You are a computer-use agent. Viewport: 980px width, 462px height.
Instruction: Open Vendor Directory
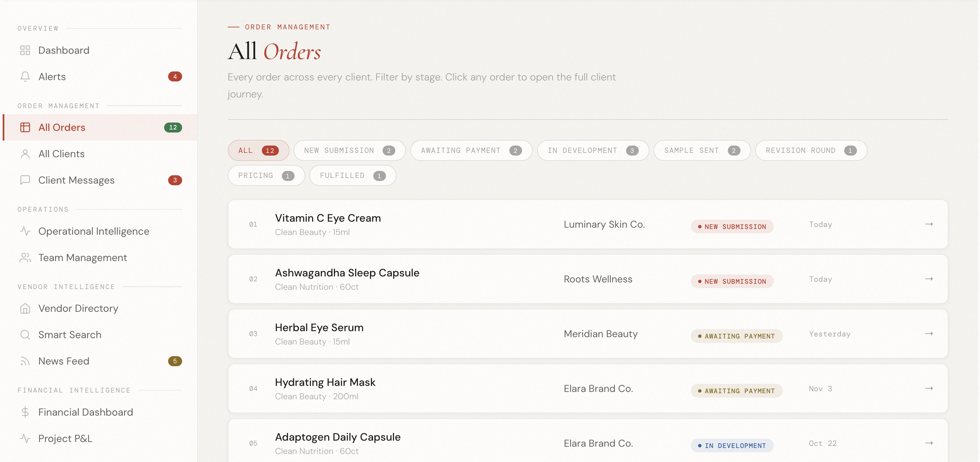[x=100, y=308]
